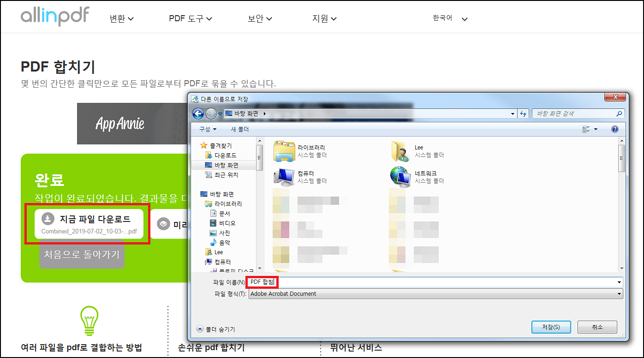Screen dimensions: 644x358
Task: Click the 취소 button
Action: click(597, 327)
